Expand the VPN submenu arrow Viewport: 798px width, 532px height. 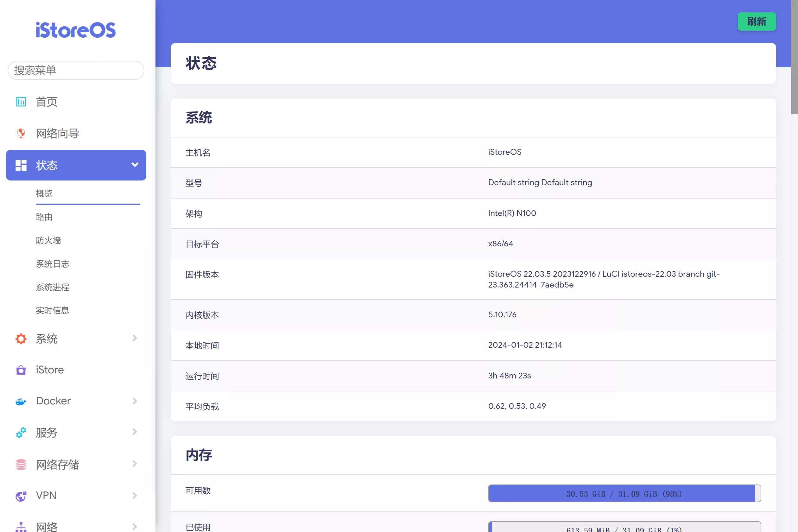pyautogui.click(x=135, y=495)
